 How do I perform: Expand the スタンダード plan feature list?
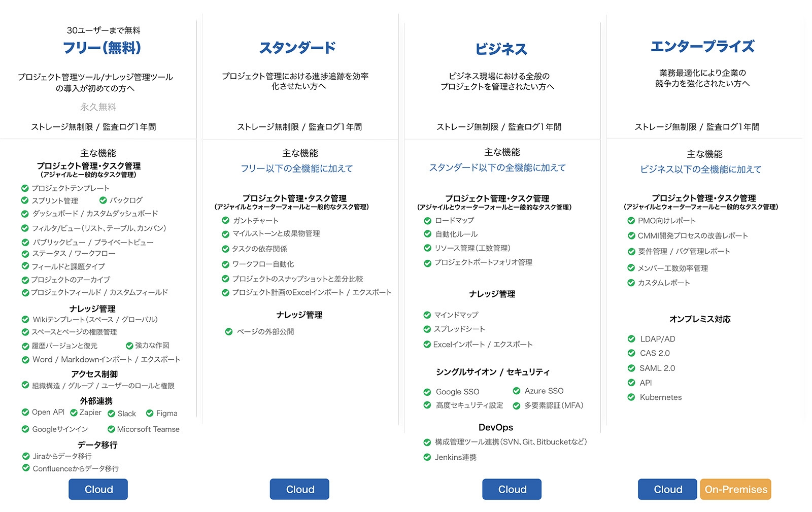(297, 48)
